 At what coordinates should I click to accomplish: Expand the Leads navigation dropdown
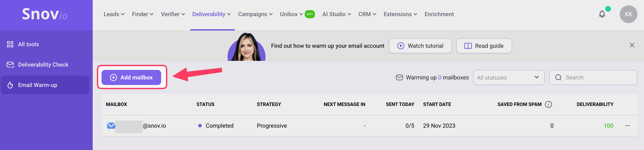tap(114, 14)
